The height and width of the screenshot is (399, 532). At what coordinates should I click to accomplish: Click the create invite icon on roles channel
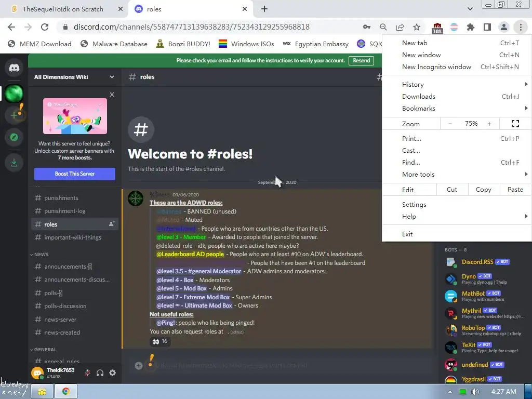(111, 224)
